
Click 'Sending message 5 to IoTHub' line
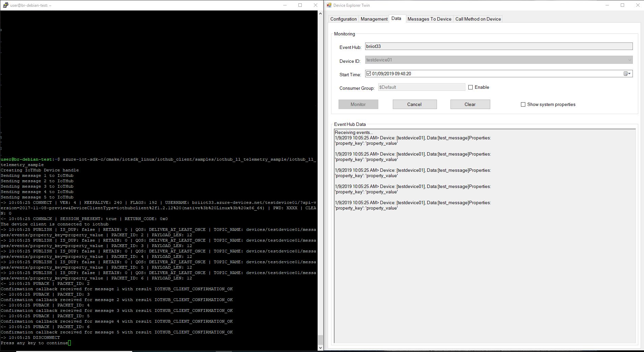[x=37, y=197]
